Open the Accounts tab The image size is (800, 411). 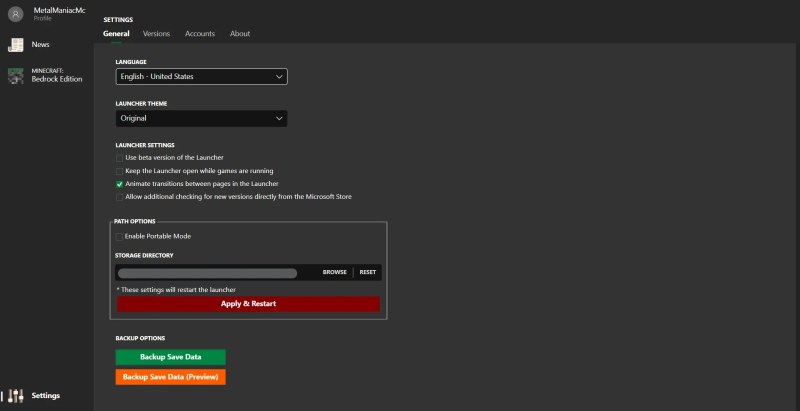click(200, 34)
